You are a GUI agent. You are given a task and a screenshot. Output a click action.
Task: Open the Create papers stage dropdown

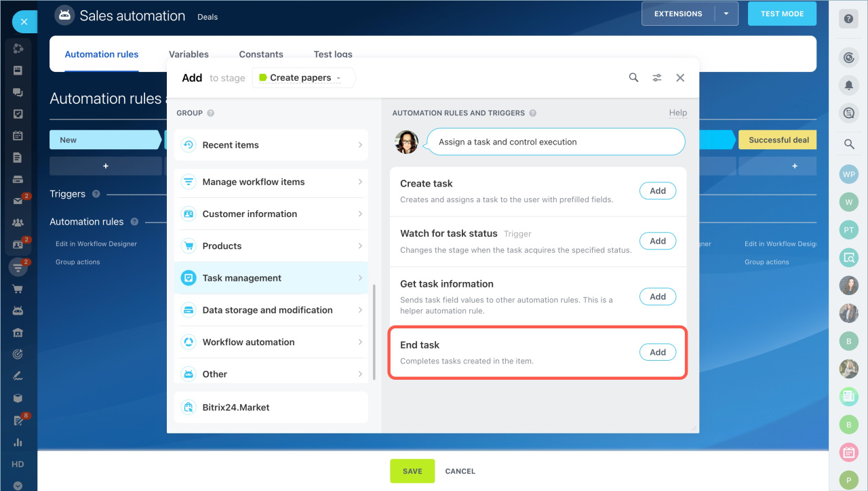tap(300, 78)
